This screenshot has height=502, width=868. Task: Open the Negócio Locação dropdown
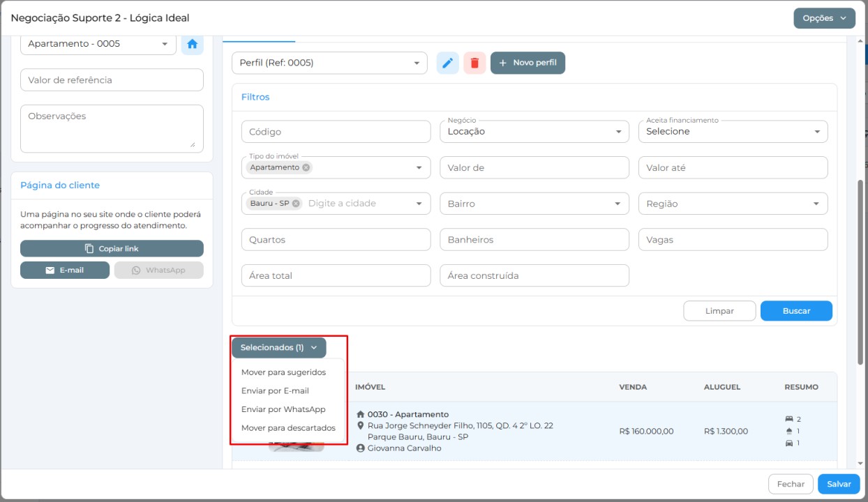coord(534,131)
